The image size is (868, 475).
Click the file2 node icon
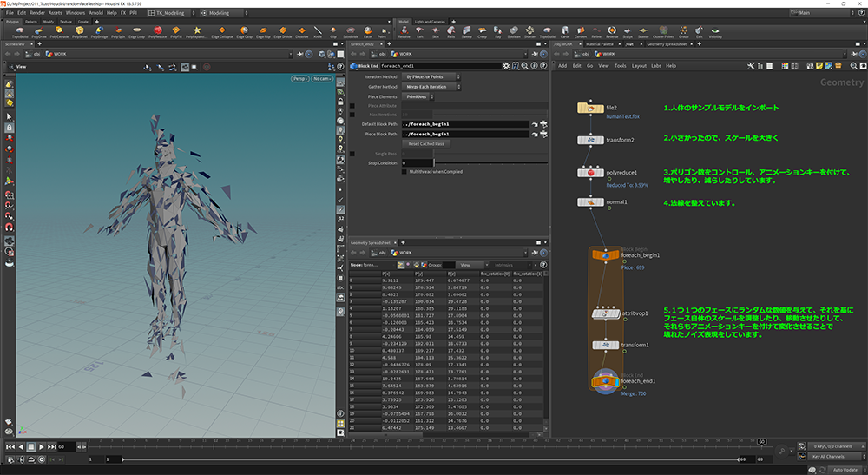(591, 108)
